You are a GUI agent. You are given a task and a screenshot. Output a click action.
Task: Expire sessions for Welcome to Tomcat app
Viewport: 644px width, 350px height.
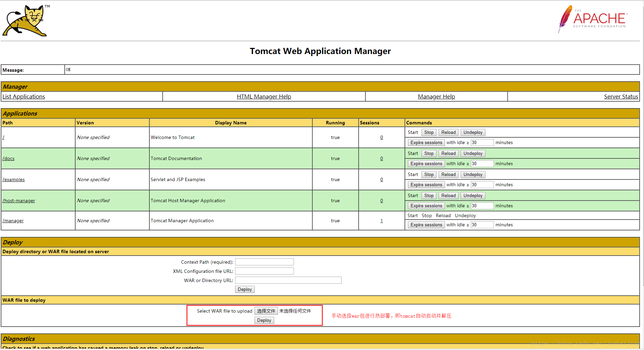(426, 143)
